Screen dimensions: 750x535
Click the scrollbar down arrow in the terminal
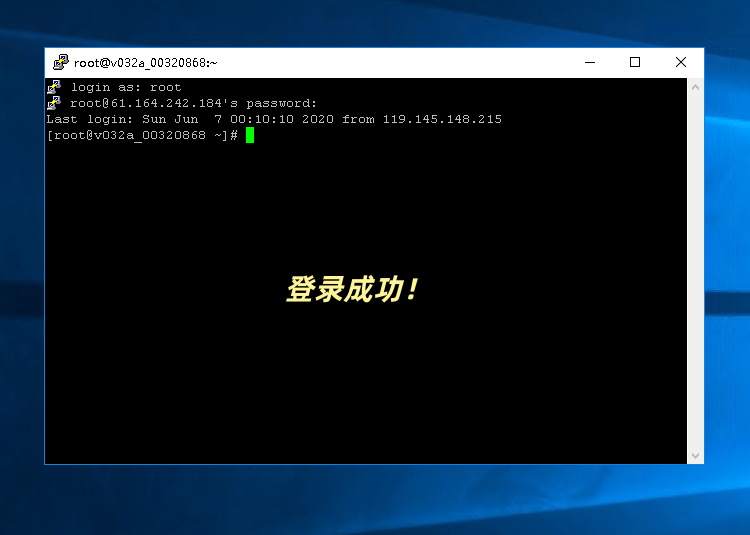[695, 456]
